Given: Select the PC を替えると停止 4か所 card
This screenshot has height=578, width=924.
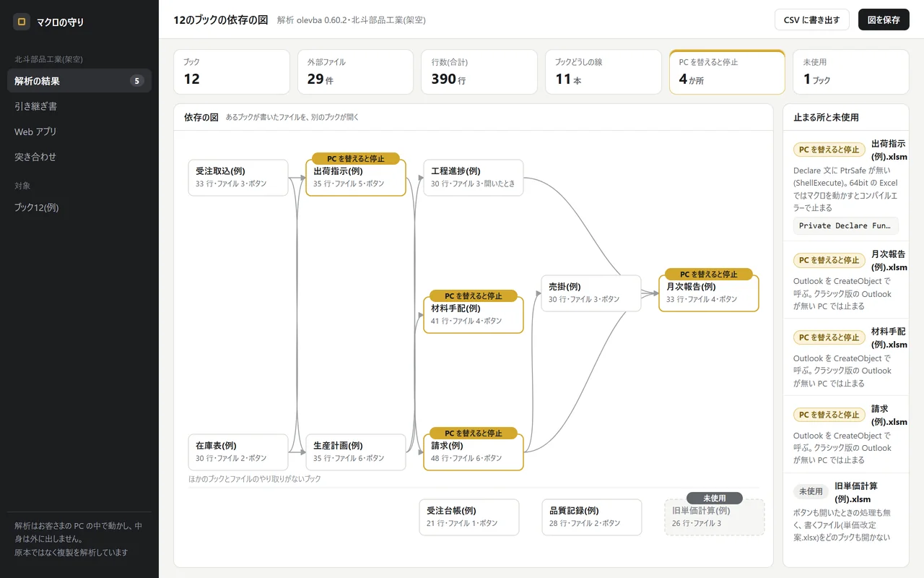Looking at the screenshot, I should [727, 72].
